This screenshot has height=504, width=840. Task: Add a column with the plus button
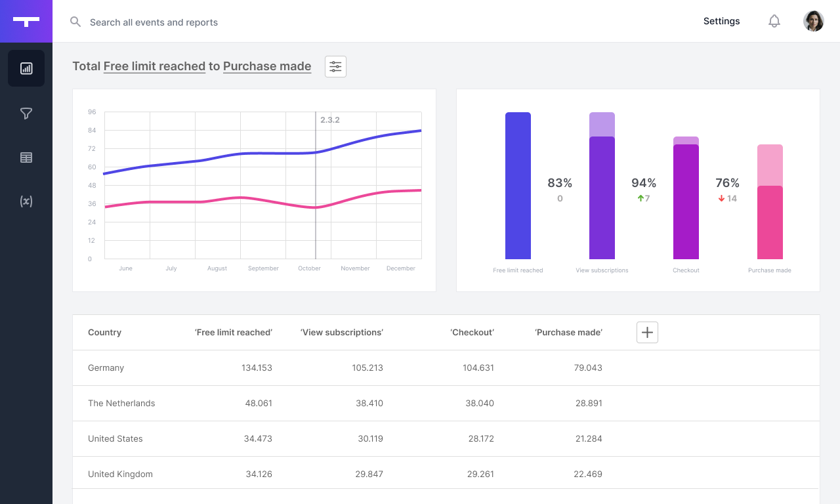tap(647, 332)
